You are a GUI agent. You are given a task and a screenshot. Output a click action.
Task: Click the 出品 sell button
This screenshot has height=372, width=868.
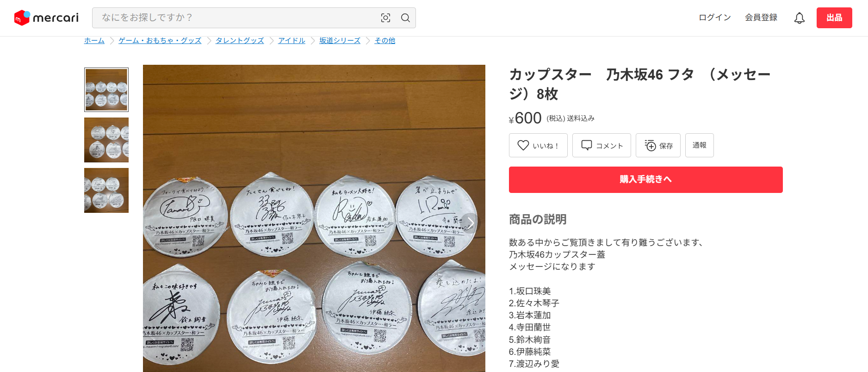pos(834,18)
